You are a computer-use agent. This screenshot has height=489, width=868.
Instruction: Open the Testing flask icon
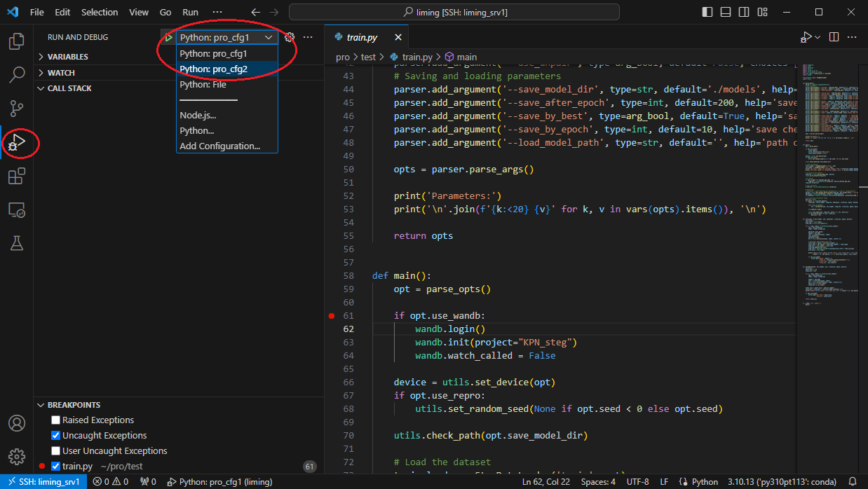pos(16,243)
